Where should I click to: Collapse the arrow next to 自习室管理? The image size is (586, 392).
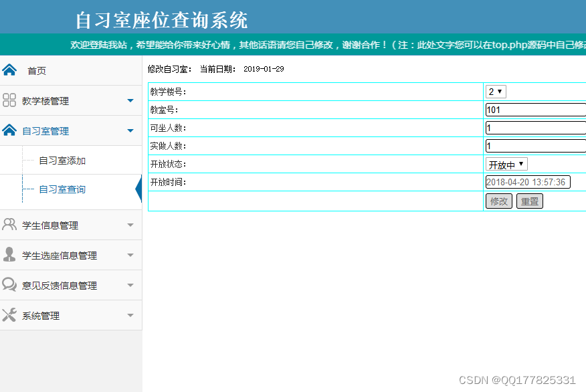130,131
